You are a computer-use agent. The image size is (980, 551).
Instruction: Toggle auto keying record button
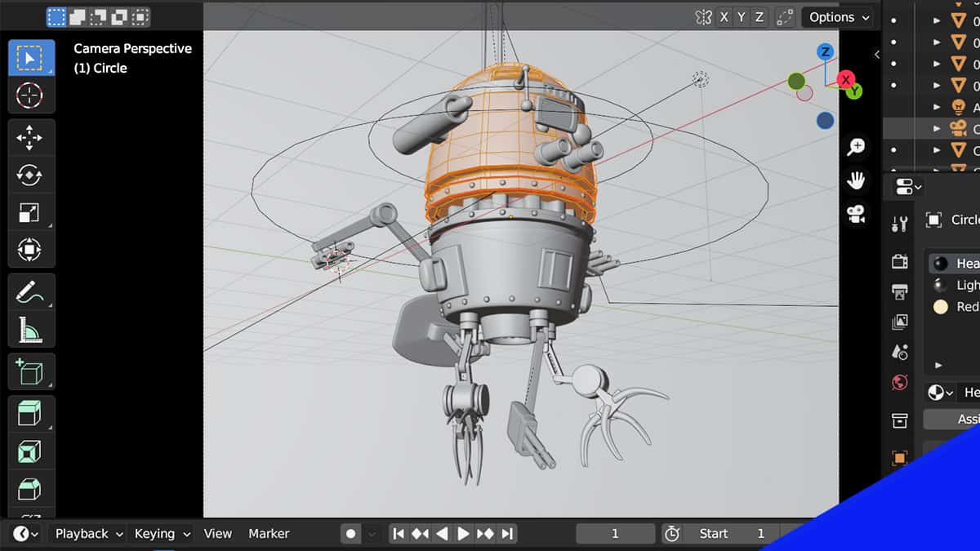pos(351,534)
